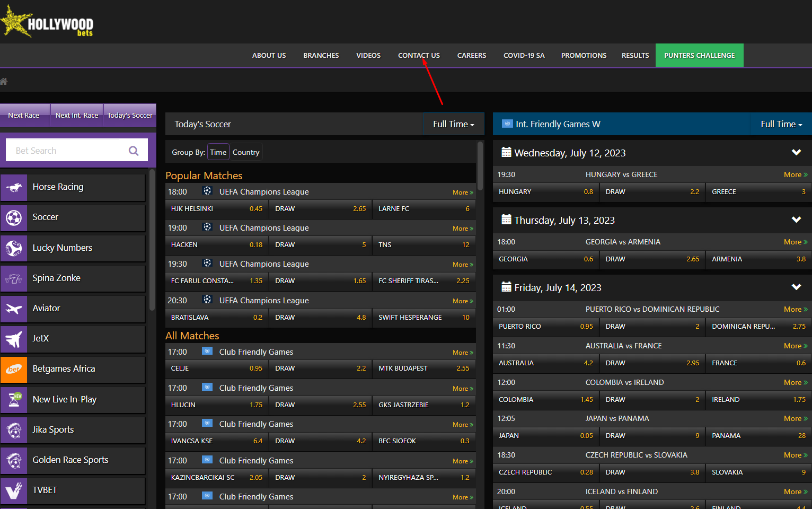Open the Aviator plane icon
Image resolution: width=812 pixels, height=509 pixels.
coord(14,309)
